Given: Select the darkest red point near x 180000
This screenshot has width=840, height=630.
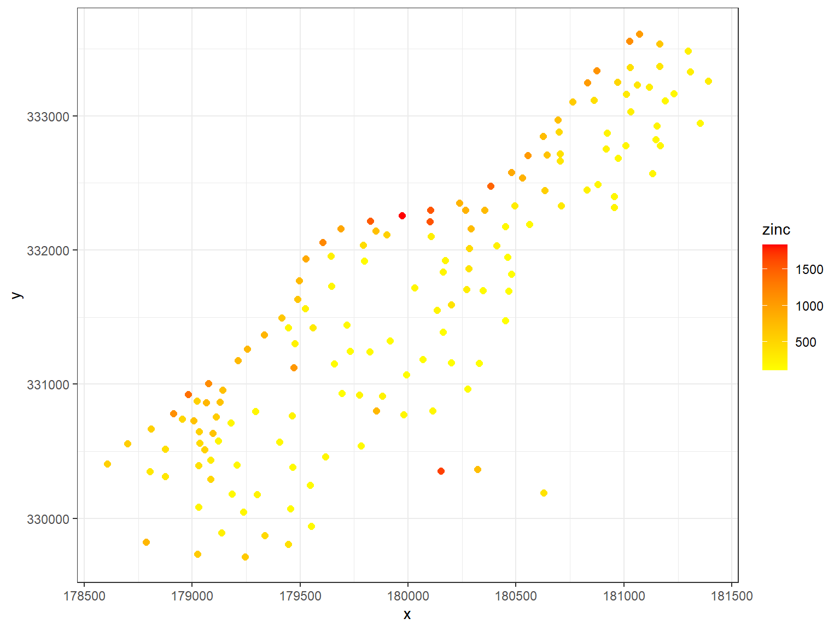Looking at the screenshot, I should [x=402, y=215].
